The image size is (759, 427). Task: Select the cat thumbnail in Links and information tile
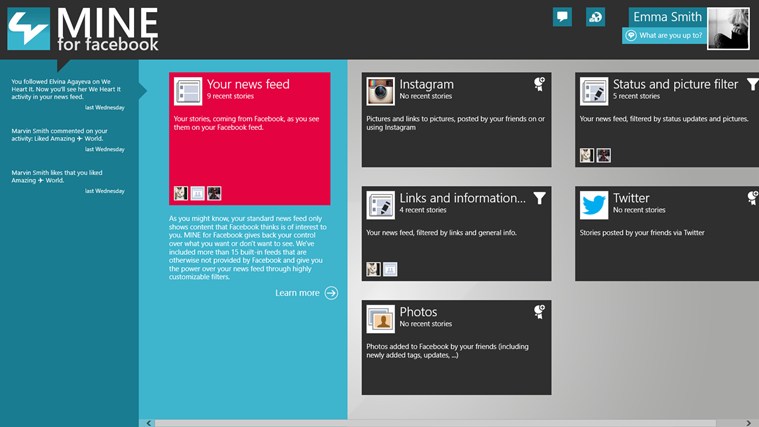click(x=373, y=269)
